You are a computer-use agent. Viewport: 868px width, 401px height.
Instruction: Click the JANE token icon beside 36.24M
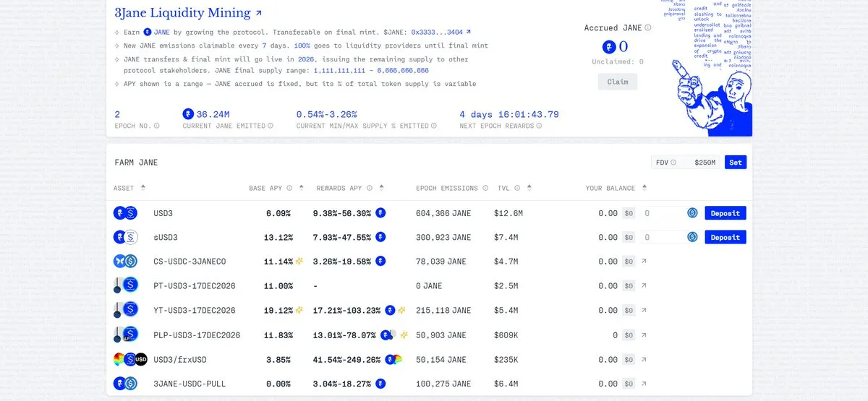188,114
